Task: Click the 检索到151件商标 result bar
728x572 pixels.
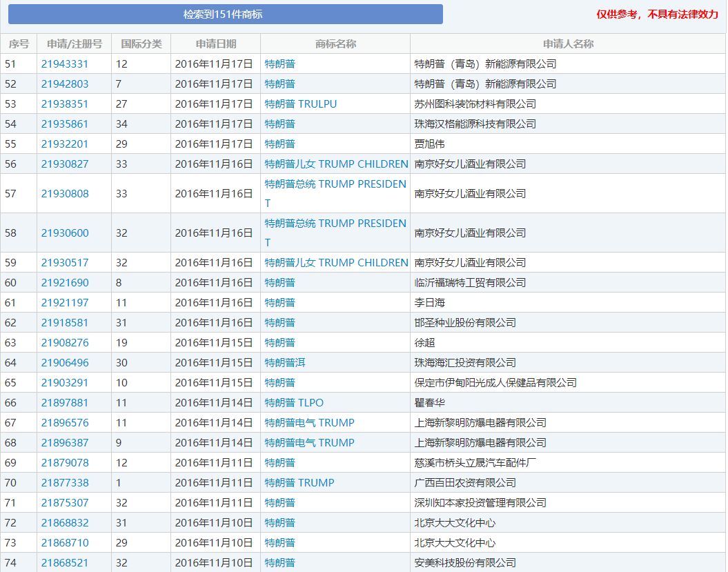Action: coord(225,14)
